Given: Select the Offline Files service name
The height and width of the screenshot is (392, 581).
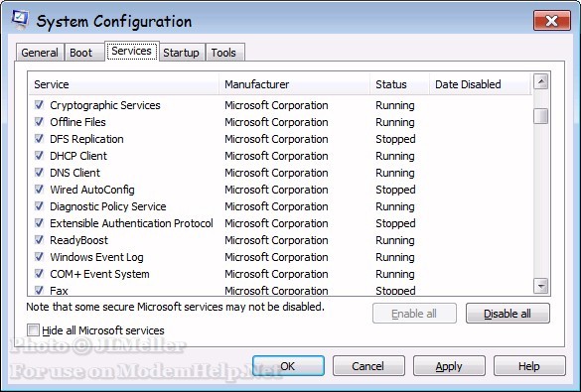Looking at the screenshot, I should click(x=77, y=122).
